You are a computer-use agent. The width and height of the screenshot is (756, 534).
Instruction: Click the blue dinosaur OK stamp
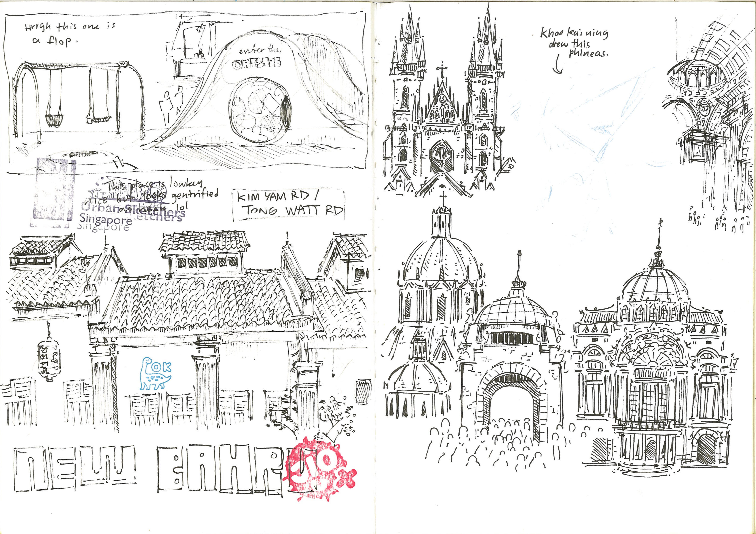(156, 373)
